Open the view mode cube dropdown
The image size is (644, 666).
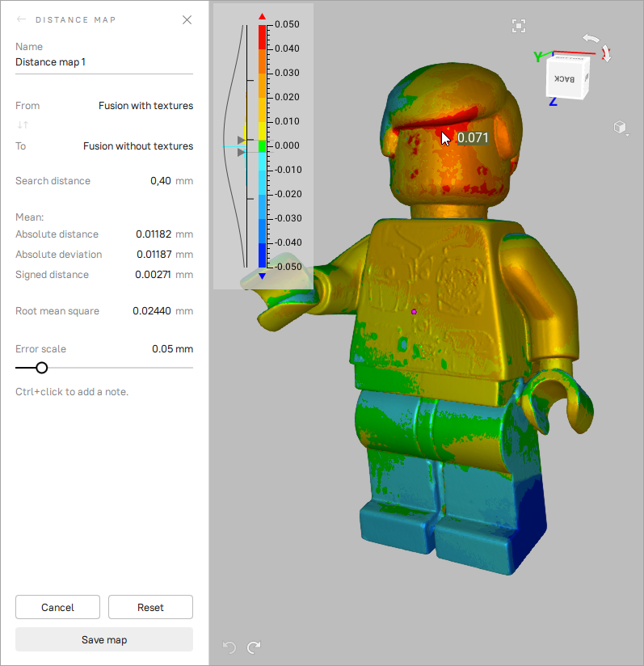pos(621,128)
